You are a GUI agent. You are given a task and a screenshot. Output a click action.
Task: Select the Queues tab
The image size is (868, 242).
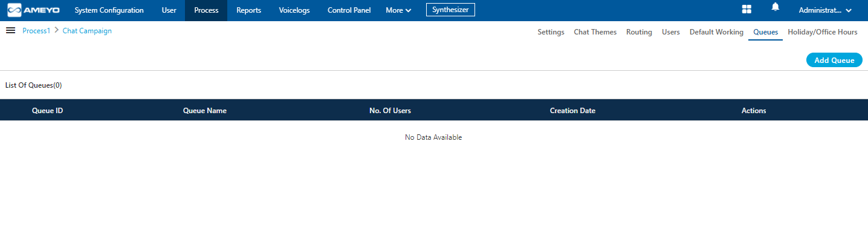pos(765,32)
